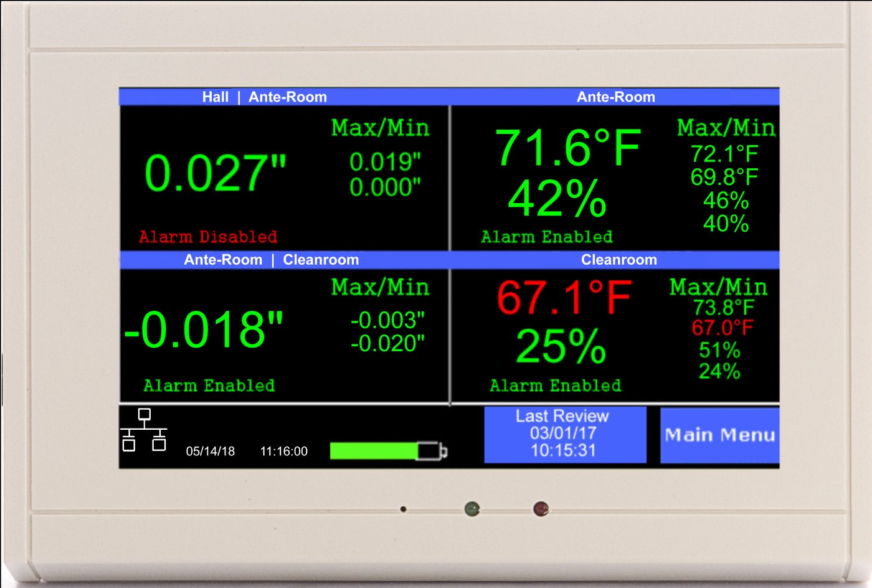The width and height of the screenshot is (872, 588).
Task: Select the network connection status icon
Action: click(x=144, y=430)
